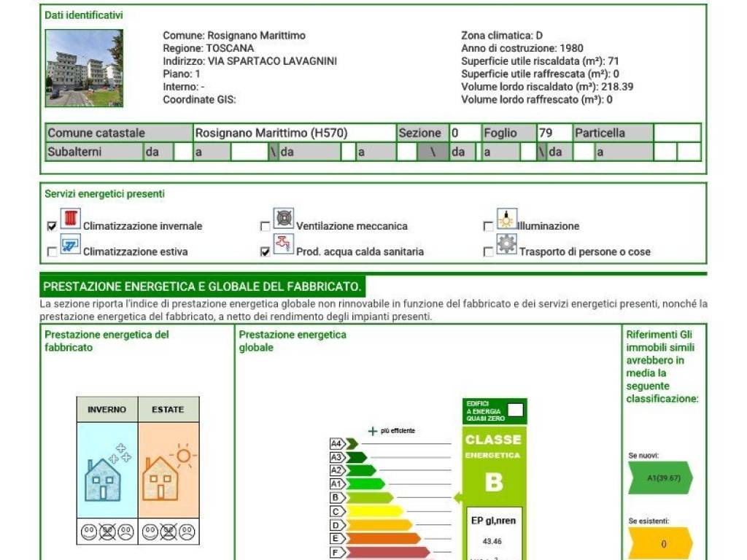Click the Sezione label cell
Viewport: 747px width, 560px height.
coord(422,133)
